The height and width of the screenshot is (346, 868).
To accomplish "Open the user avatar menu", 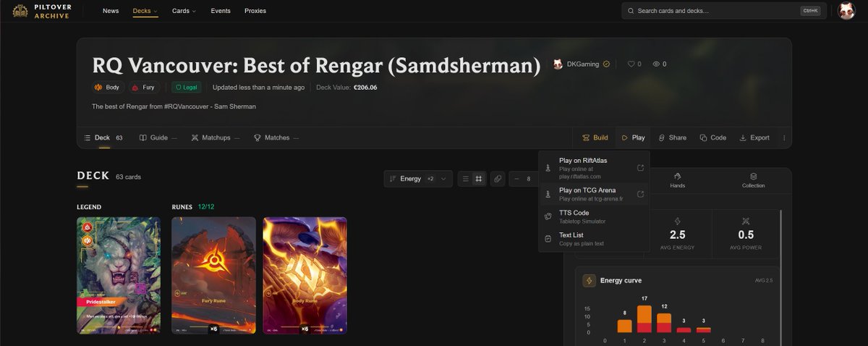I will coord(846,11).
